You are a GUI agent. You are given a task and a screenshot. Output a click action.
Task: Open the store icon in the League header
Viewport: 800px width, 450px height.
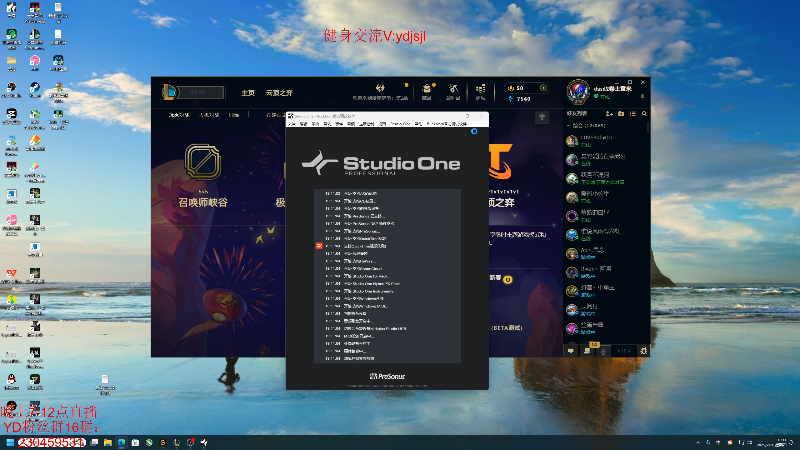click(480, 89)
